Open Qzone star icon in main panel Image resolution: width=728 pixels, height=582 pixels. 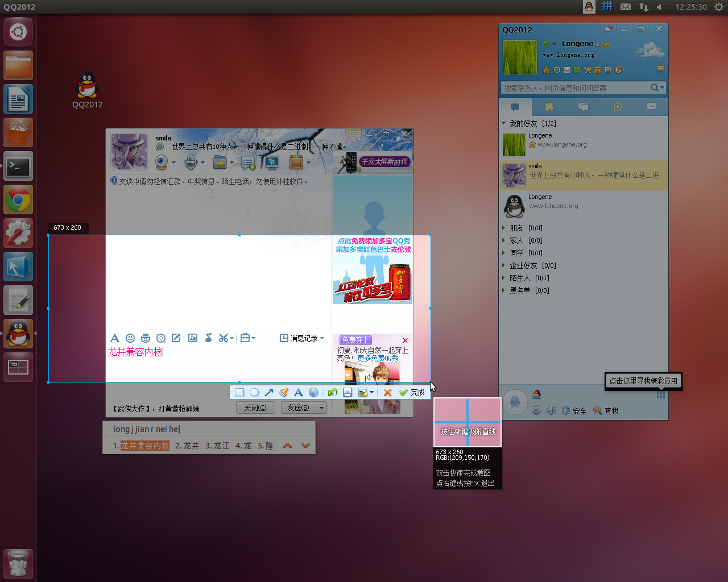[x=547, y=70]
